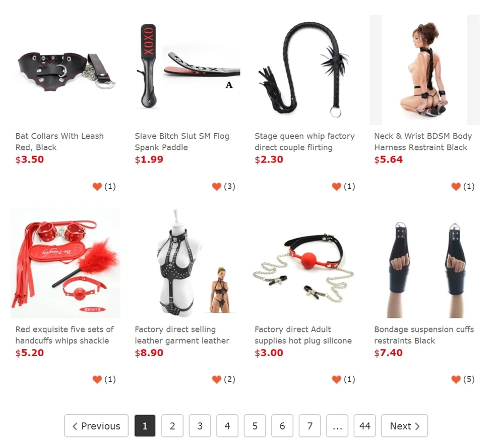Go to the Next page
The height and width of the screenshot is (446, 504).
pyautogui.click(x=404, y=426)
